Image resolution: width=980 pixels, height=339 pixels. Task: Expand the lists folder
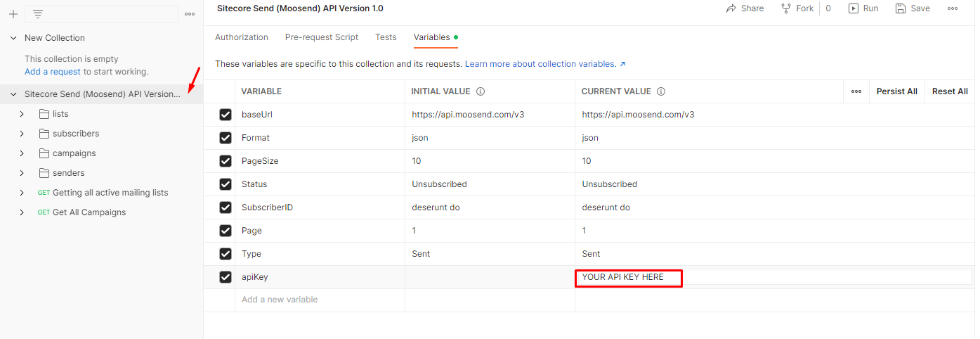pyautogui.click(x=22, y=114)
